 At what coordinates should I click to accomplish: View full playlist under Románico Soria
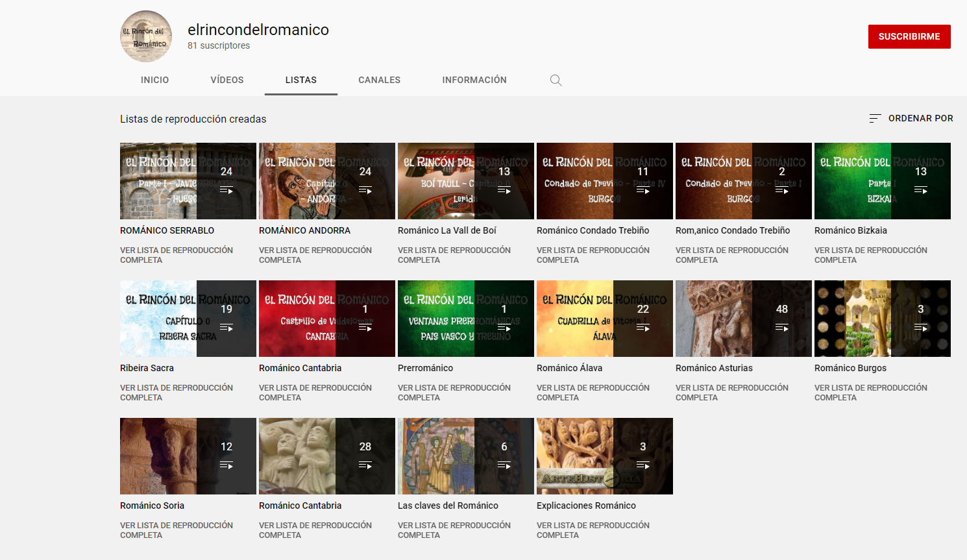pyautogui.click(x=177, y=530)
